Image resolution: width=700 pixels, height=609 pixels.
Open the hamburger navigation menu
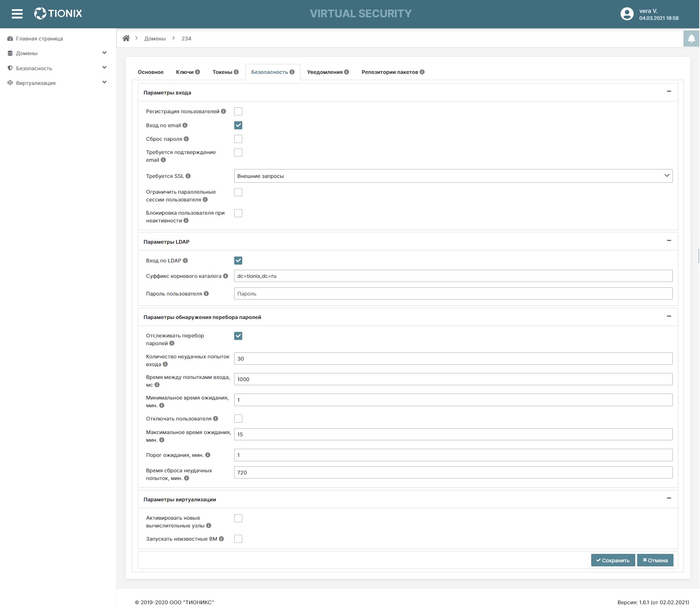17,14
